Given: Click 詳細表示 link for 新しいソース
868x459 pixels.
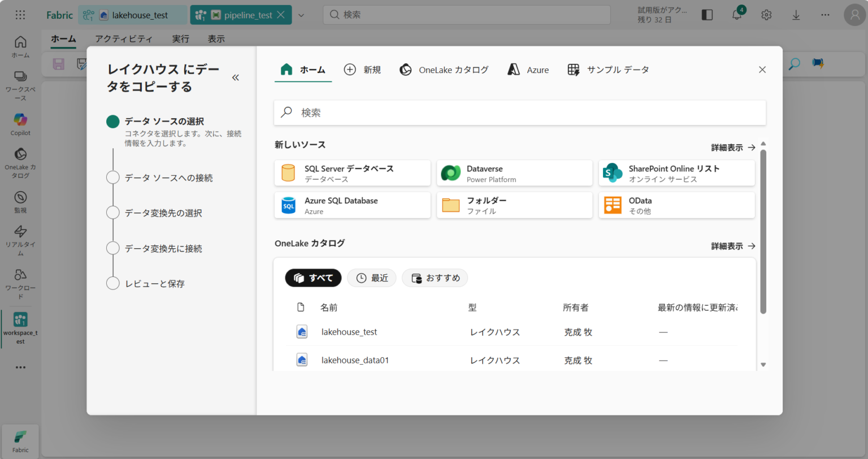Looking at the screenshot, I should point(733,148).
